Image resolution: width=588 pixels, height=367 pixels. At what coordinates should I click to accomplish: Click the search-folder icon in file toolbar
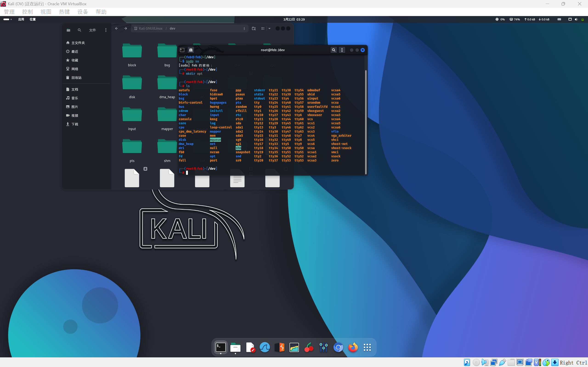tap(254, 28)
